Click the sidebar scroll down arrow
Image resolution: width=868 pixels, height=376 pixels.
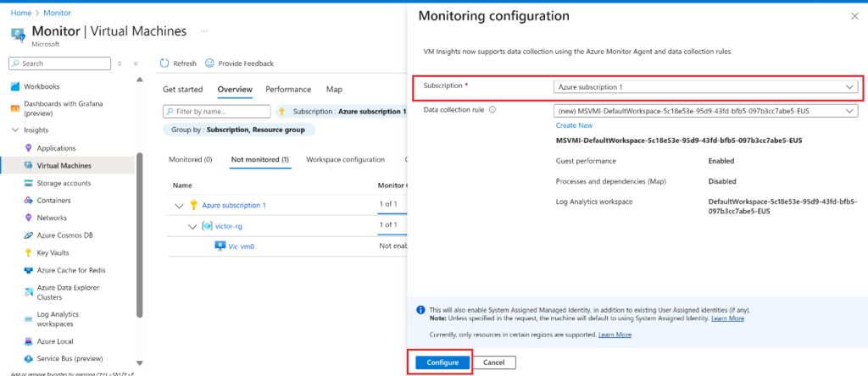coord(140,363)
